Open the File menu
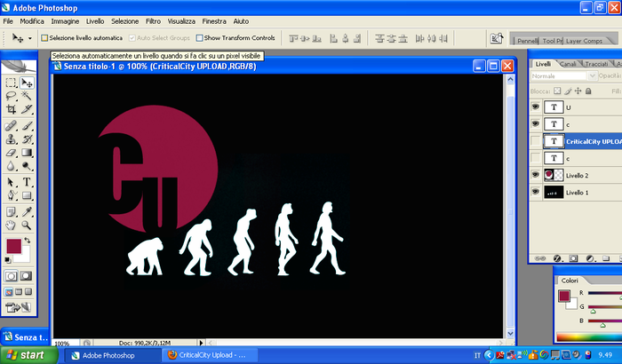 point(8,21)
